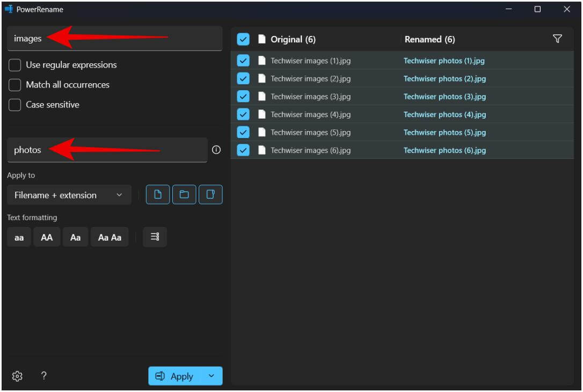
Task: Uncheck Techwiser images (5).jpg checkbox
Action: [x=243, y=132]
